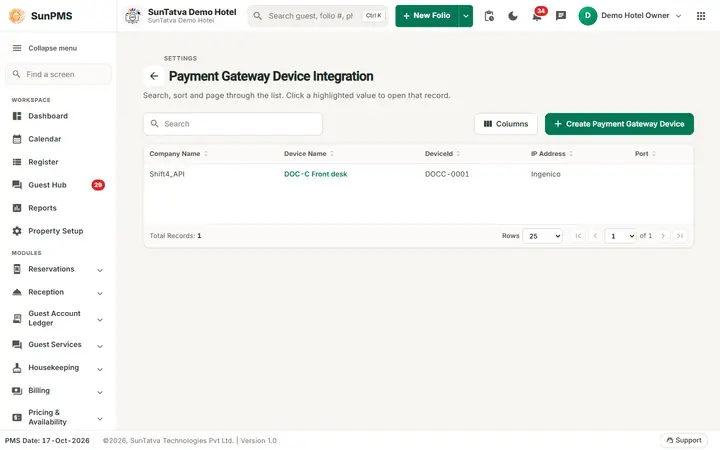The height and width of the screenshot is (450, 720).
Task: Collapse menu hamburger icon
Action: tap(17, 48)
